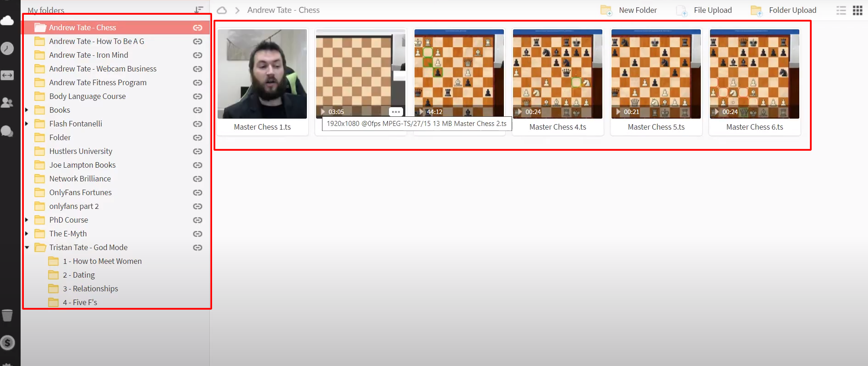Screen dimensions: 868x366
Task: Open Master Chess 4.ts video thumbnail
Action: (x=557, y=74)
